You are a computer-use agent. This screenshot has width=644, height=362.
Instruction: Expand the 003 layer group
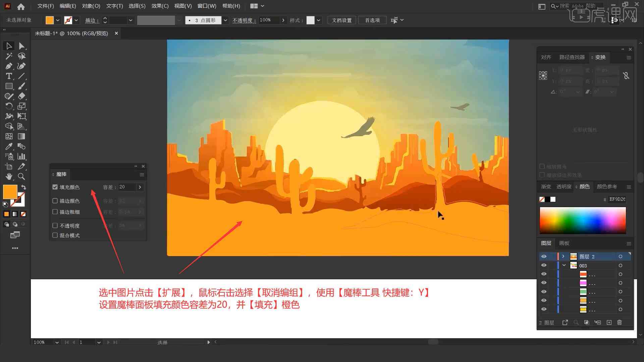tap(565, 265)
